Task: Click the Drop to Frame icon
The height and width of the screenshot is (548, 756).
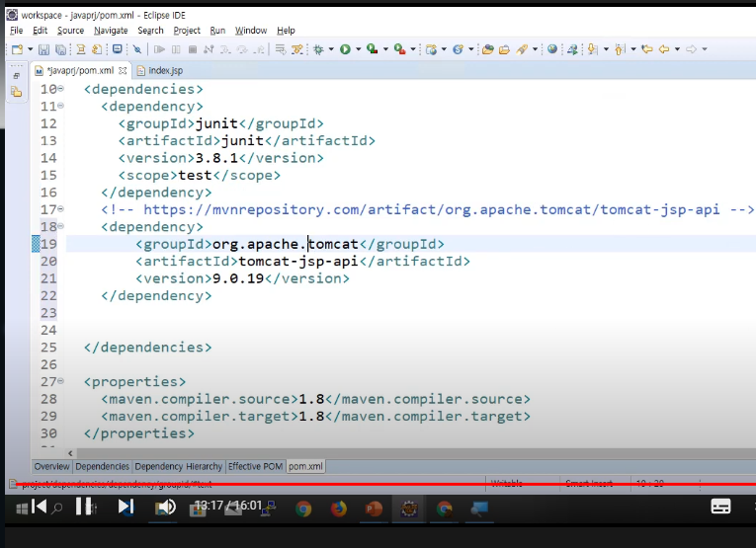Action: click(280, 49)
